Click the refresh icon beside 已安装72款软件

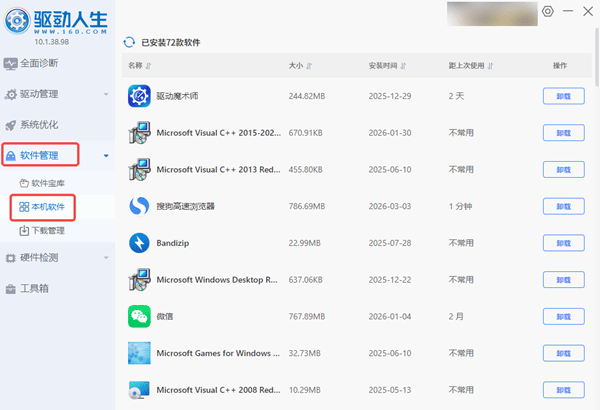click(128, 43)
